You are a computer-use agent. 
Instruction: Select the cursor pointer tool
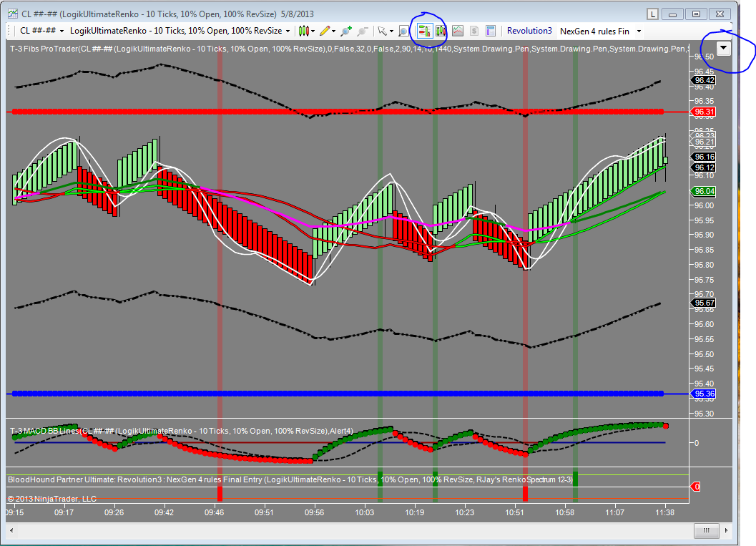(383, 31)
